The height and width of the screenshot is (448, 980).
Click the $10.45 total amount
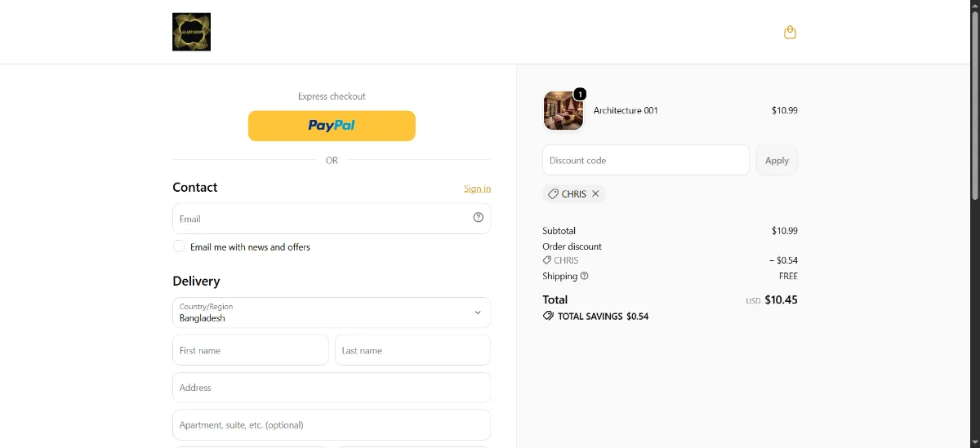point(781,299)
